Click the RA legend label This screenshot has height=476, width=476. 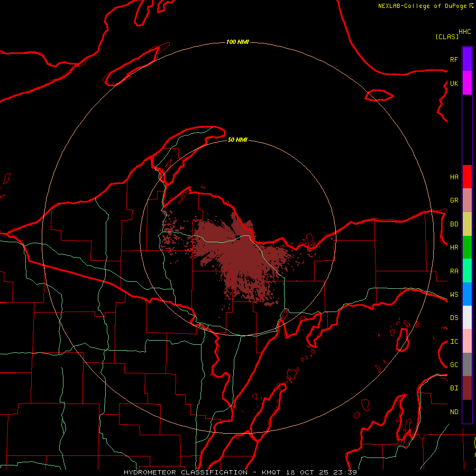pyautogui.click(x=454, y=271)
